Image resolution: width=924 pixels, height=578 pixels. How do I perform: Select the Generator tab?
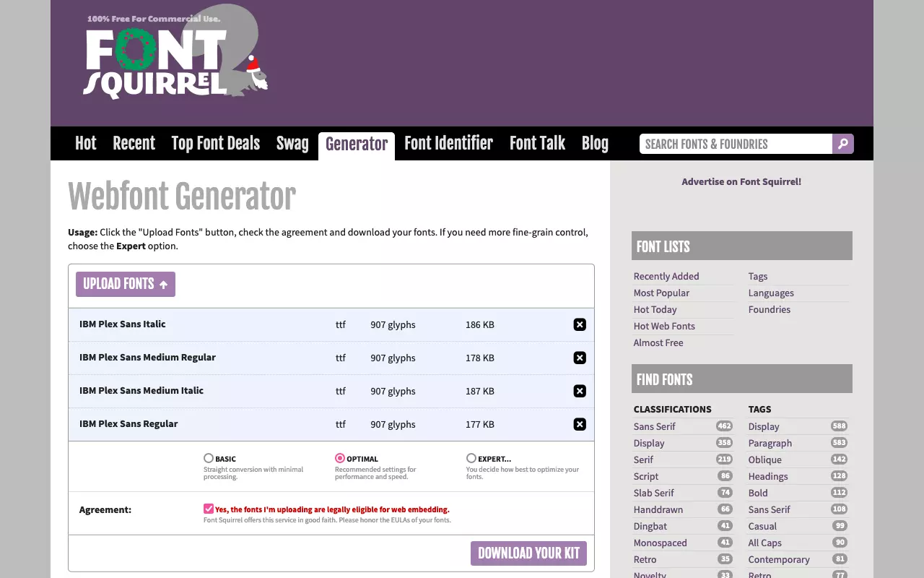(x=357, y=144)
